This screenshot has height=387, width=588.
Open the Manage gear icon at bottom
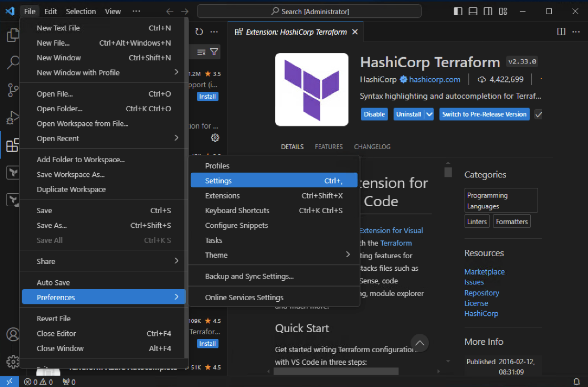pyautogui.click(x=12, y=361)
